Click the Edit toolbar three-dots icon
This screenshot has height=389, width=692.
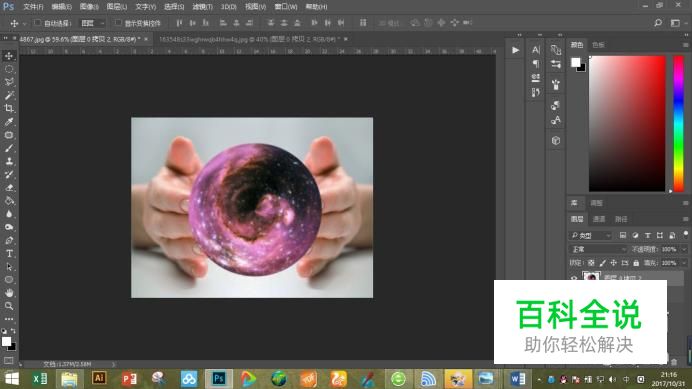point(9,319)
